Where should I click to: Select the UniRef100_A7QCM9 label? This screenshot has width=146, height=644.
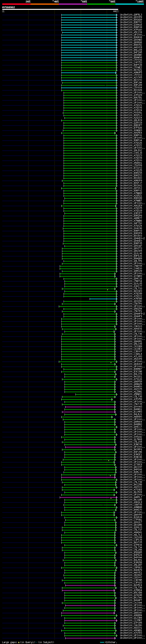[x=131, y=294]
